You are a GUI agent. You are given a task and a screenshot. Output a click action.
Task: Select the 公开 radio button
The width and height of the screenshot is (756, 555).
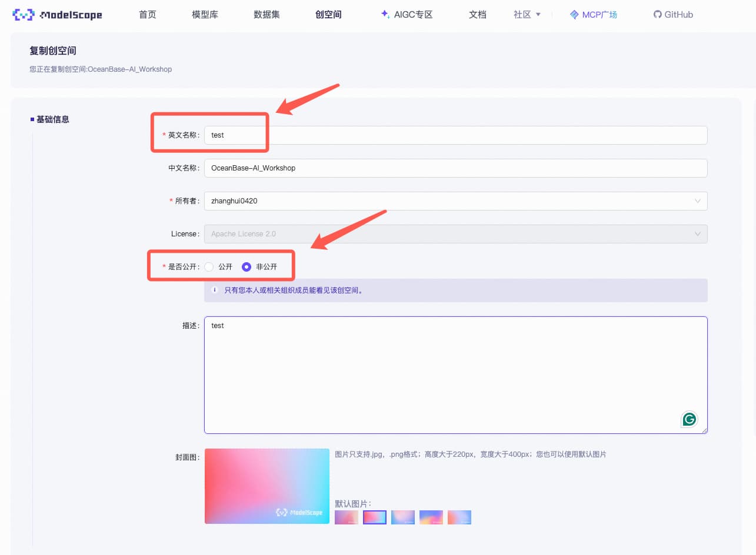pyautogui.click(x=209, y=267)
